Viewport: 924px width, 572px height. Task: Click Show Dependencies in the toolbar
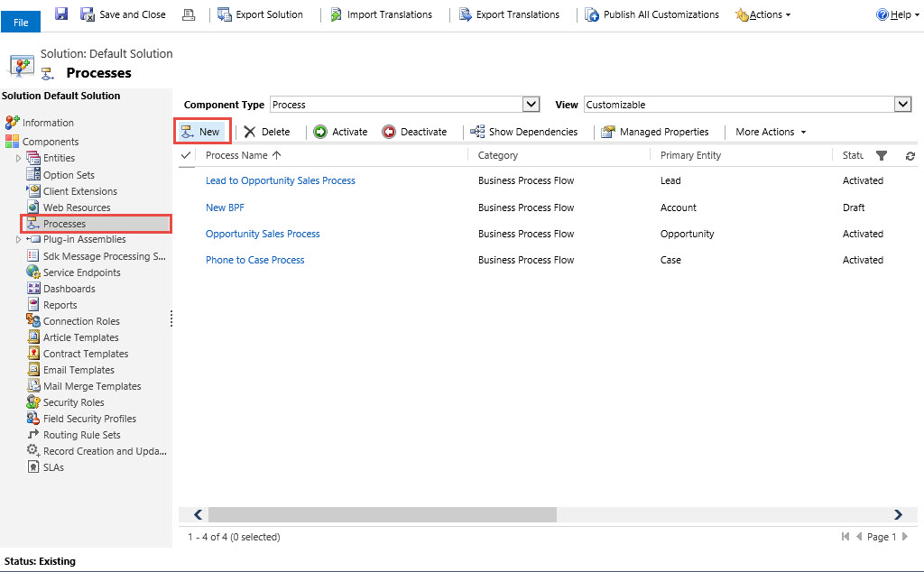(524, 132)
